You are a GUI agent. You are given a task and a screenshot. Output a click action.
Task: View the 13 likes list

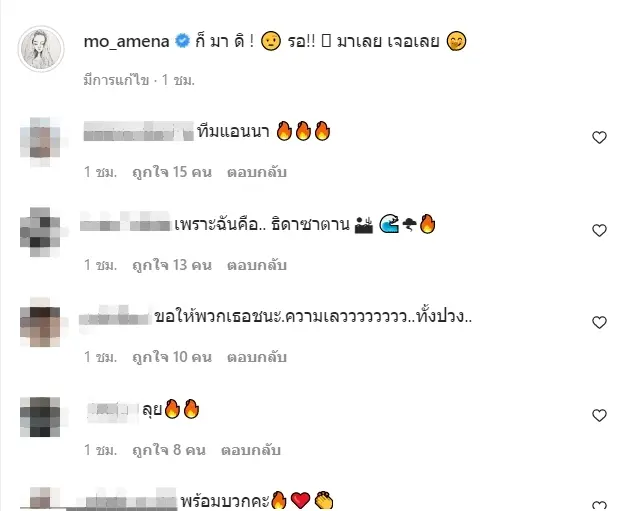click(x=172, y=265)
